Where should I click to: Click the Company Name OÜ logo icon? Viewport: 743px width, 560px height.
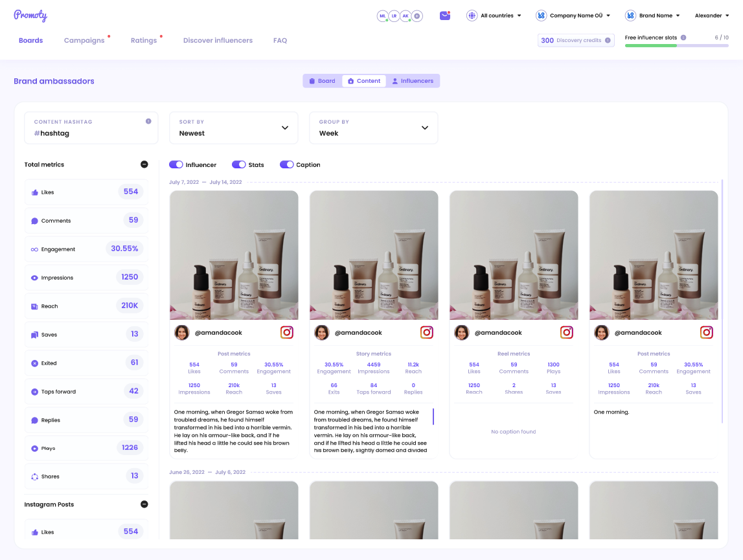pyautogui.click(x=541, y=16)
